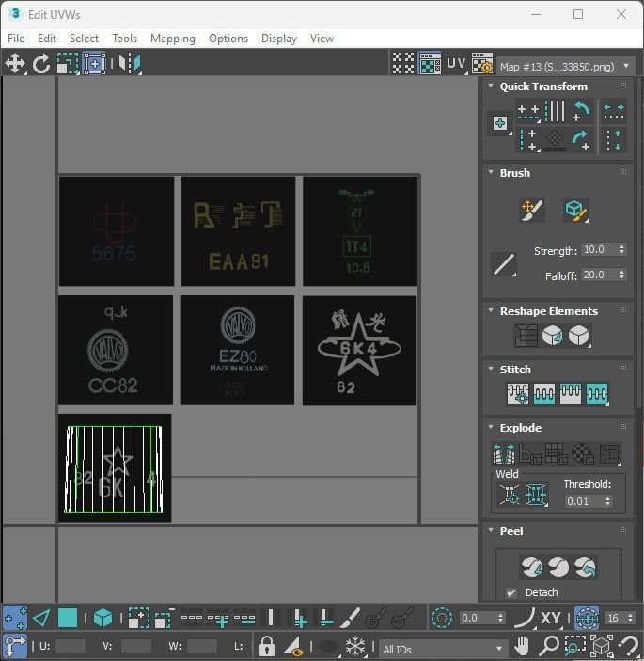644x661 pixels.
Task: Open the Edit menu
Action: [47, 39]
